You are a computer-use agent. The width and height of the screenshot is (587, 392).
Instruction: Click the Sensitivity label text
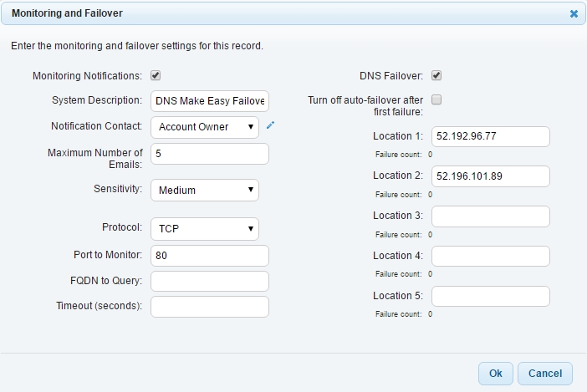(x=118, y=189)
